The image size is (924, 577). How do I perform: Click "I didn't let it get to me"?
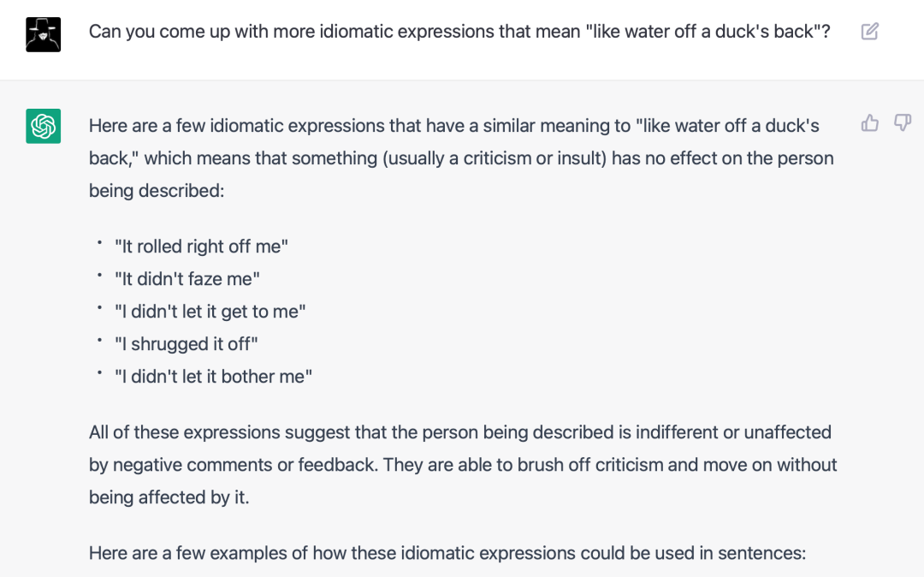210,312
